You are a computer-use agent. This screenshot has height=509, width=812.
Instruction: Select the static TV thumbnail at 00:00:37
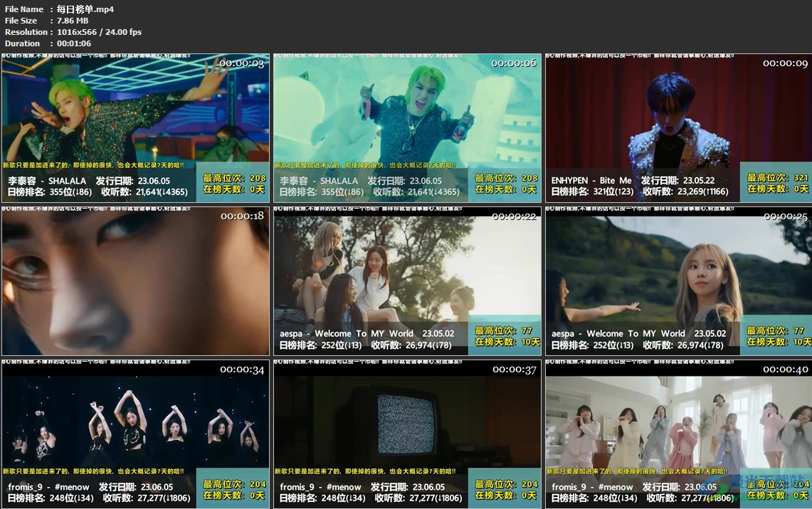coord(408,434)
